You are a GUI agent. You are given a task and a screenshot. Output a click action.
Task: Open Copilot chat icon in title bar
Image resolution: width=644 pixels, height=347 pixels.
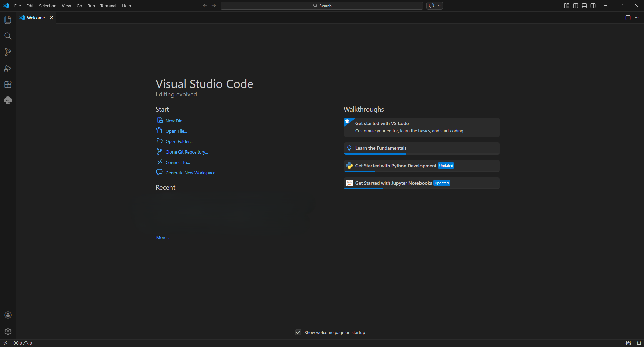click(x=432, y=6)
